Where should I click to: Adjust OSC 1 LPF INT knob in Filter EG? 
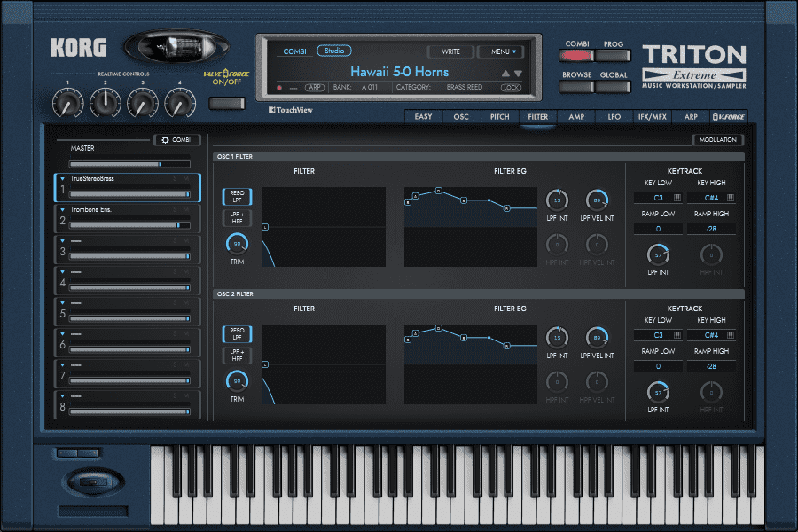point(558,200)
